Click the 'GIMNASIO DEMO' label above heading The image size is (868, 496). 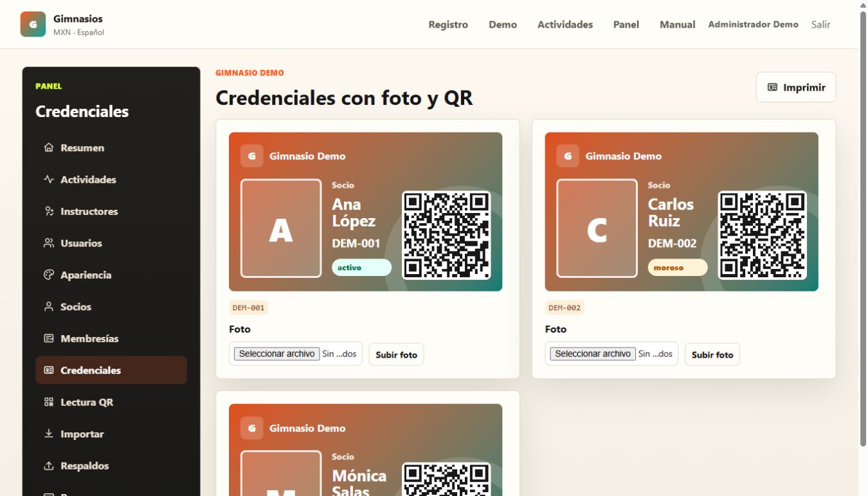click(249, 73)
